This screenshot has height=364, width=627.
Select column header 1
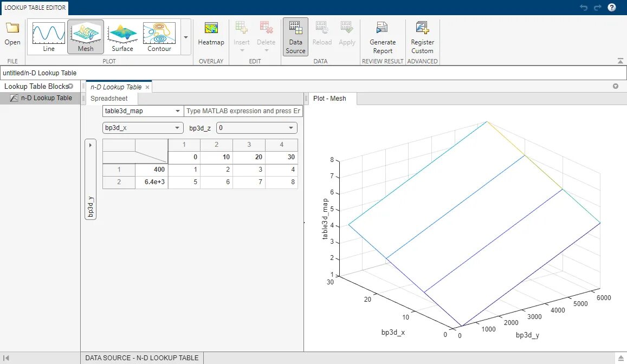click(184, 145)
